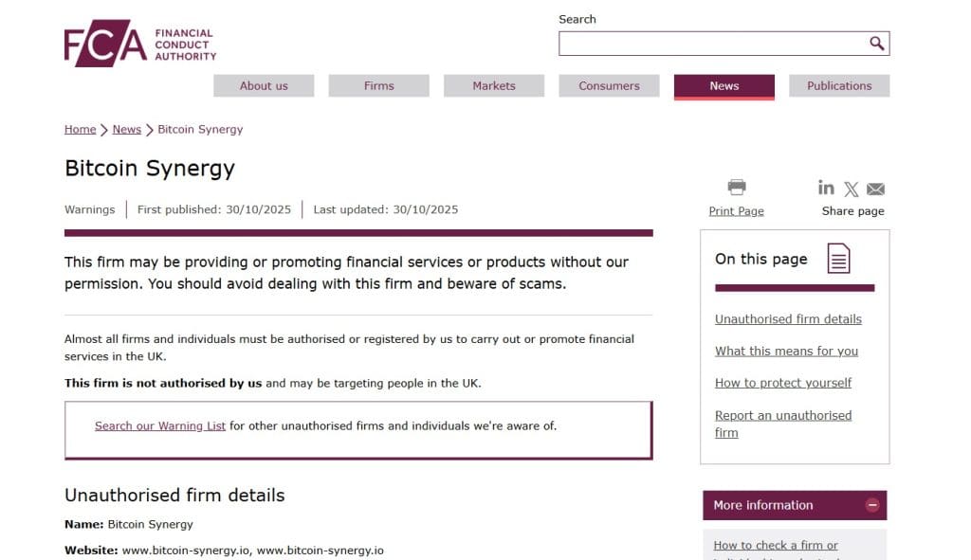Open the About us menu

click(264, 86)
